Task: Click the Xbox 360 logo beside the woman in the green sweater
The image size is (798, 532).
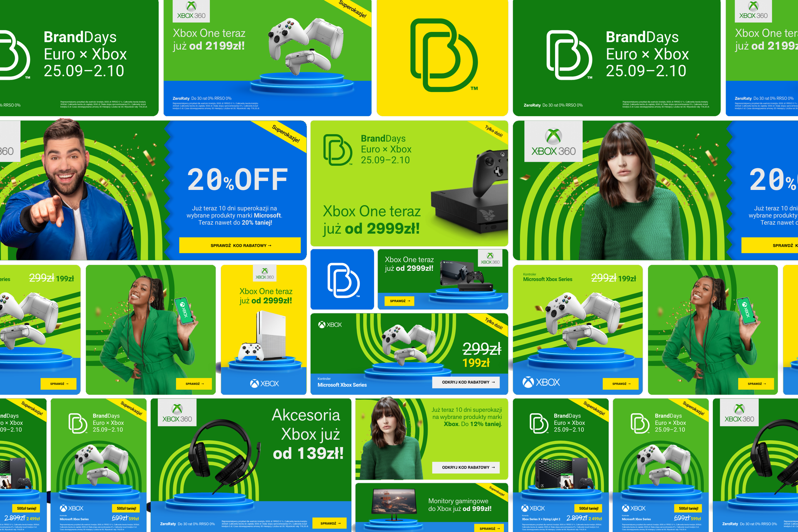Action: [x=553, y=141]
